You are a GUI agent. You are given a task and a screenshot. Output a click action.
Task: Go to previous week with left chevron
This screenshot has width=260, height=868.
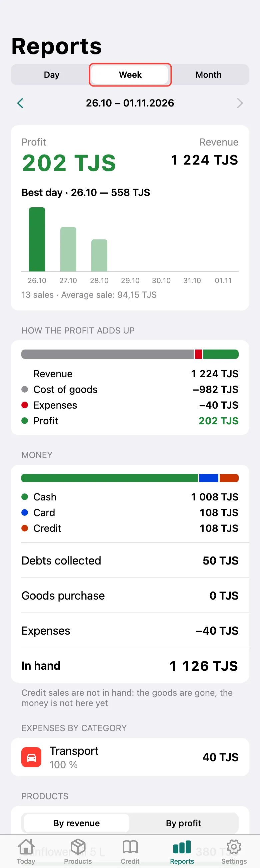pos(20,103)
